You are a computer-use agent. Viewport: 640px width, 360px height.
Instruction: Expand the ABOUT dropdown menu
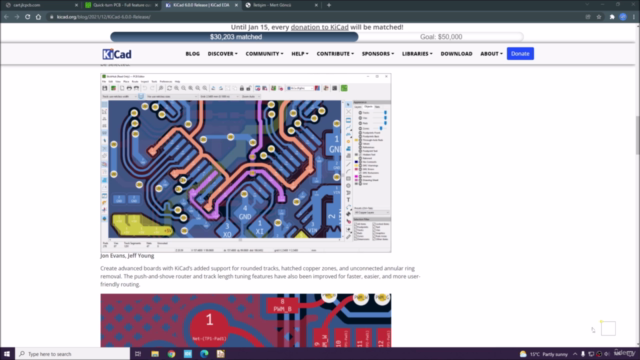[x=491, y=54]
